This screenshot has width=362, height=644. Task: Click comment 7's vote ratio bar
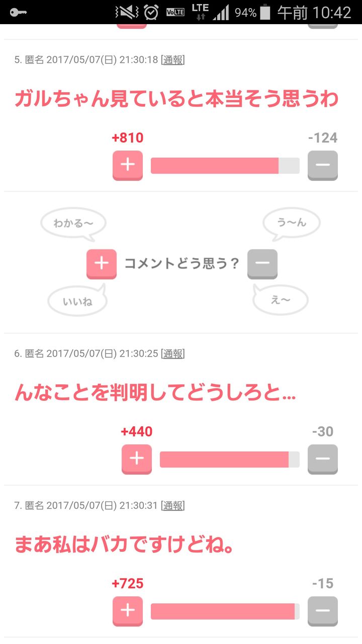click(225, 611)
